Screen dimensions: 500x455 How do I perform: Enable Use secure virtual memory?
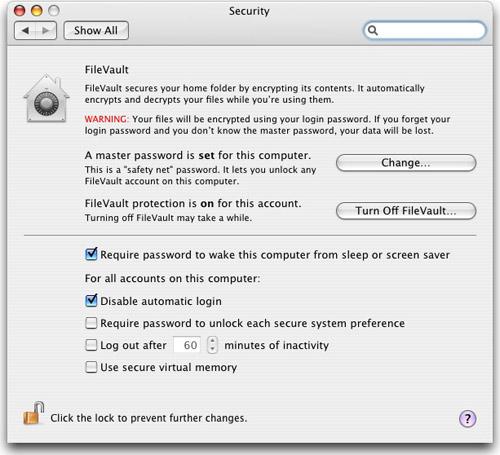(x=91, y=367)
